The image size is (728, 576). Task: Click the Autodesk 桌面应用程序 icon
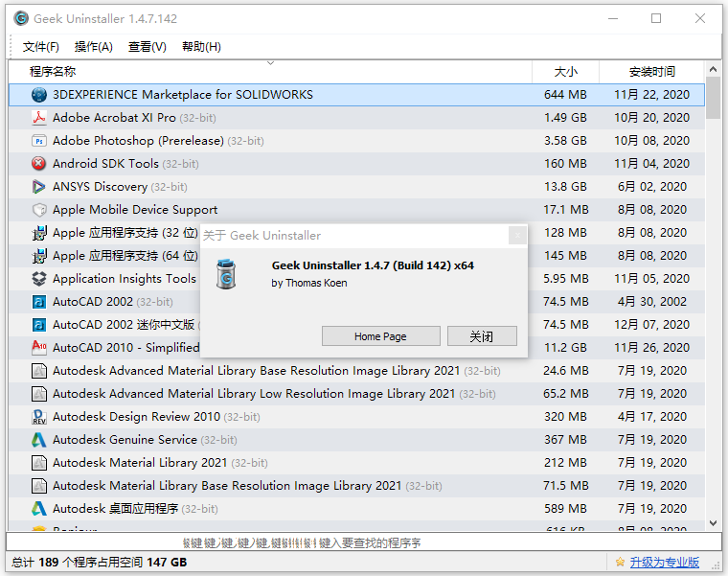point(39,509)
